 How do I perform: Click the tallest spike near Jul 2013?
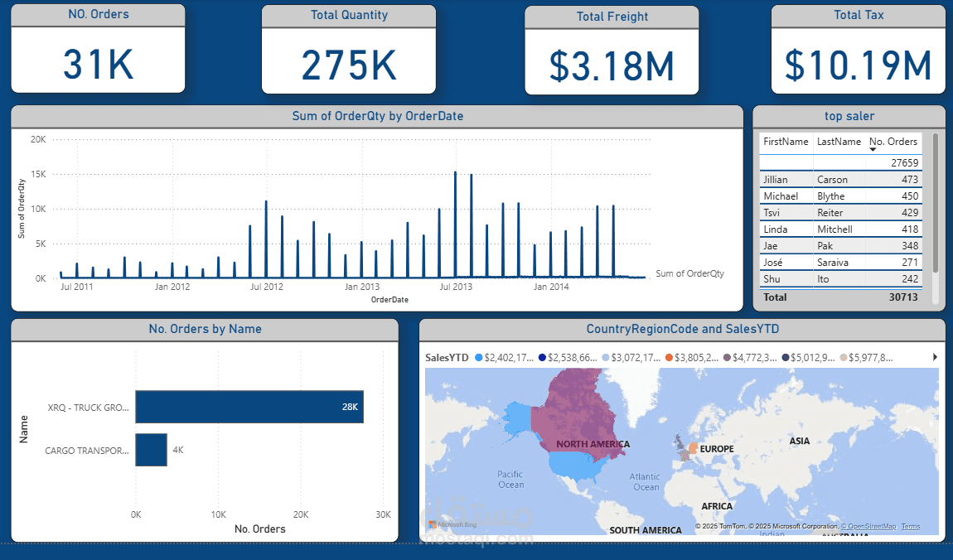pyautogui.click(x=455, y=224)
